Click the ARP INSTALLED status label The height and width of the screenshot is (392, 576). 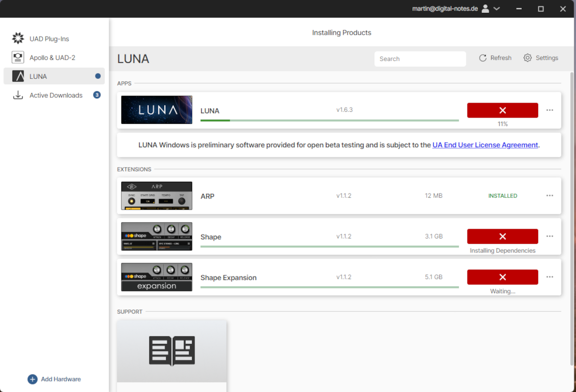503,196
